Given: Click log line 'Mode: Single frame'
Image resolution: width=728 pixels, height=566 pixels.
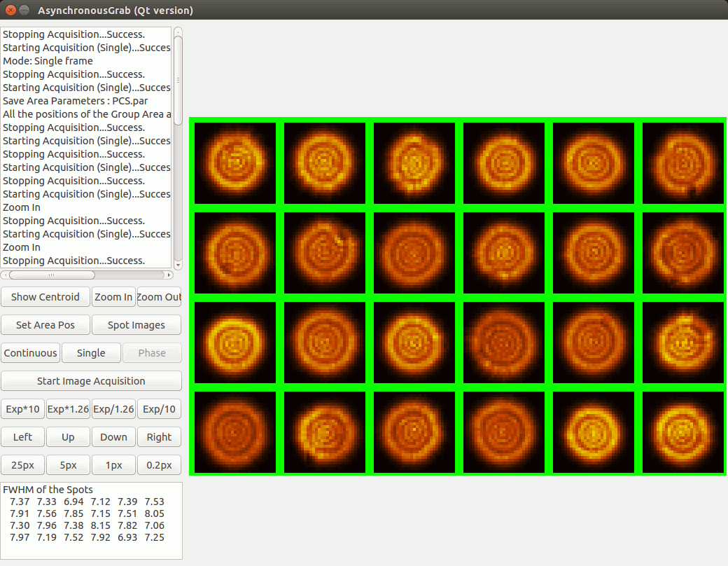Looking at the screenshot, I should coord(48,61).
